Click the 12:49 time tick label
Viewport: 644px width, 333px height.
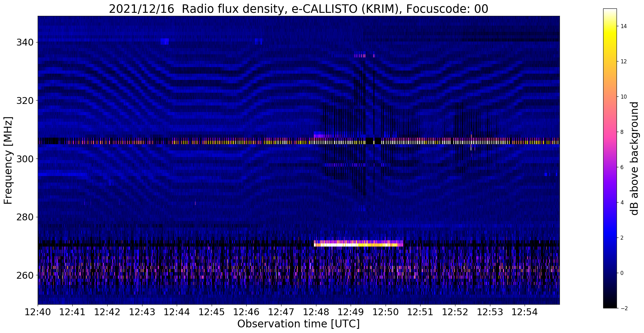tap(351, 312)
